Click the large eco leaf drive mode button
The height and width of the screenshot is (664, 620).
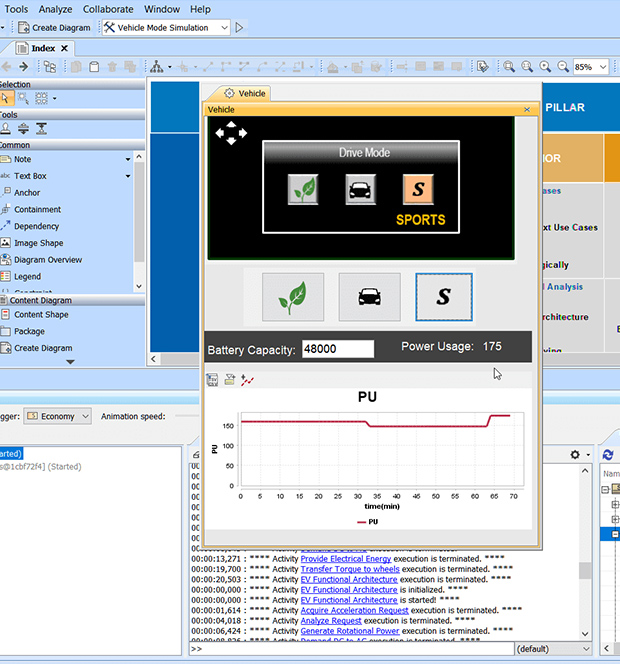tap(293, 297)
